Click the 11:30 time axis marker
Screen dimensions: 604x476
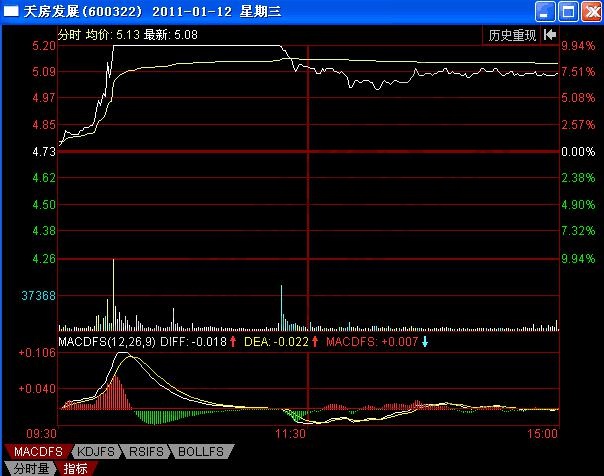290,435
